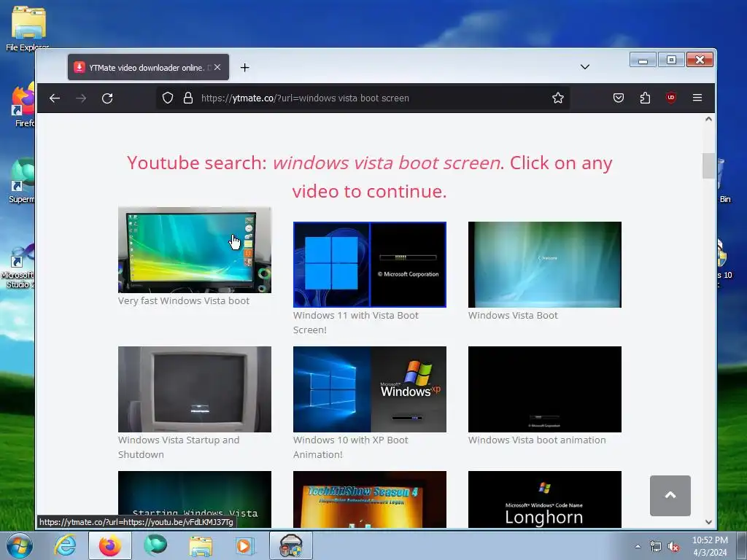Select the File Explorer desktop icon
The height and width of the screenshot is (560, 747).
tap(28, 28)
